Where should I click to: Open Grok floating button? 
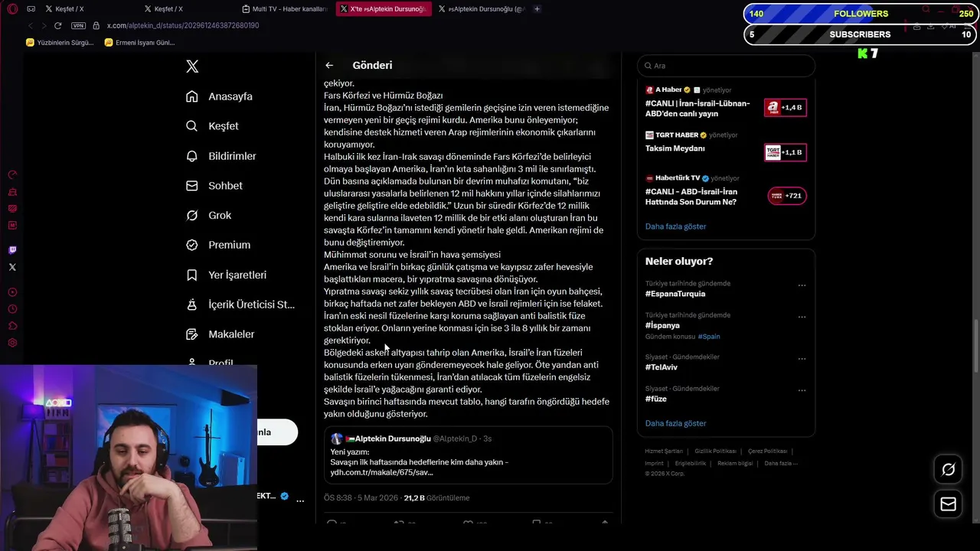click(x=948, y=470)
